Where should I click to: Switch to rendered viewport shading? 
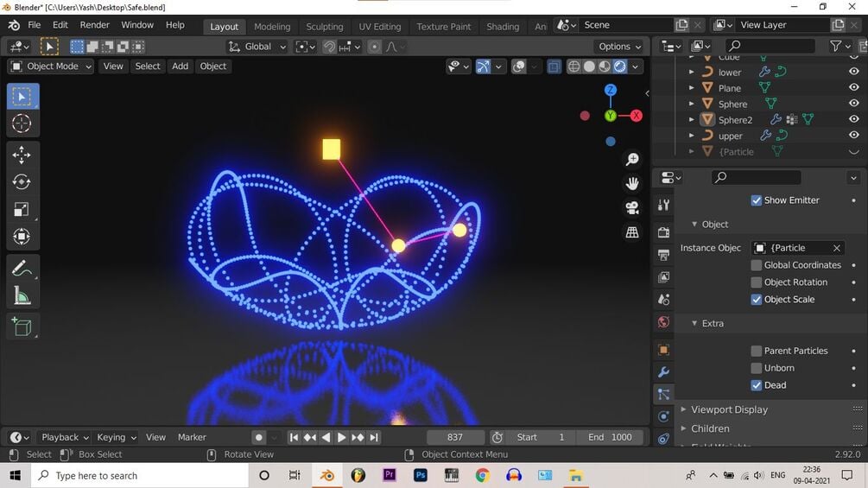pyautogui.click(x=620, y=67)
